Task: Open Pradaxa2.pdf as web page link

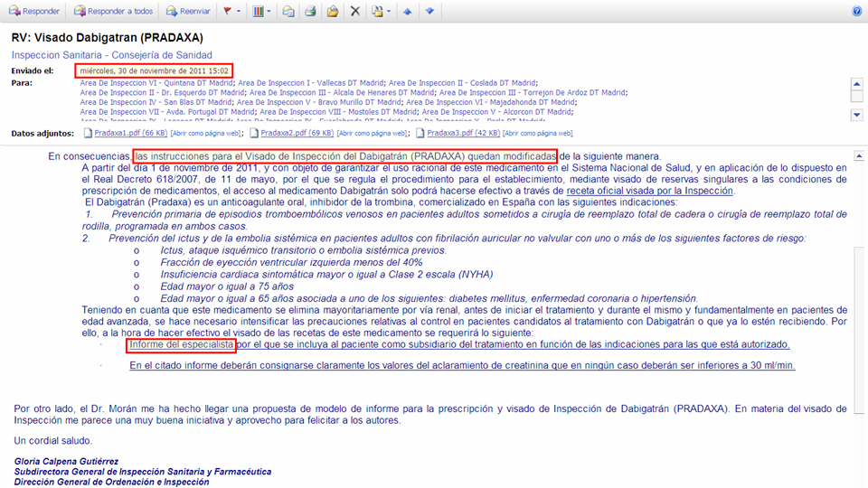Action: click(372, 134)
